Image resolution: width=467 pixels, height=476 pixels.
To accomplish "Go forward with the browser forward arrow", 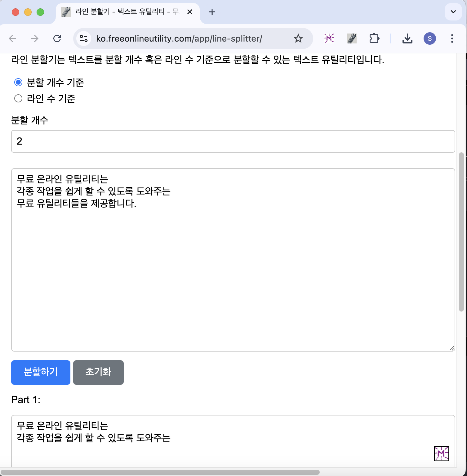I will click(x=35, y=38).
